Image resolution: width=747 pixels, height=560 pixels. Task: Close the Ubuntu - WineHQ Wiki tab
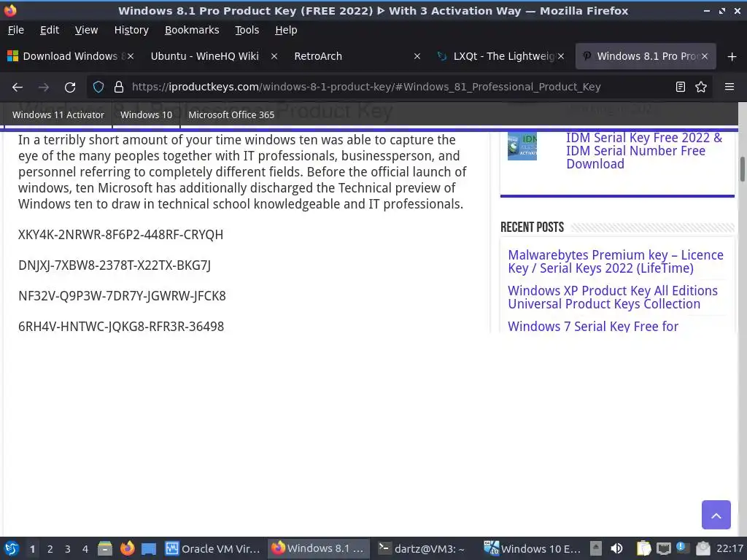click(x=274, y=56)
